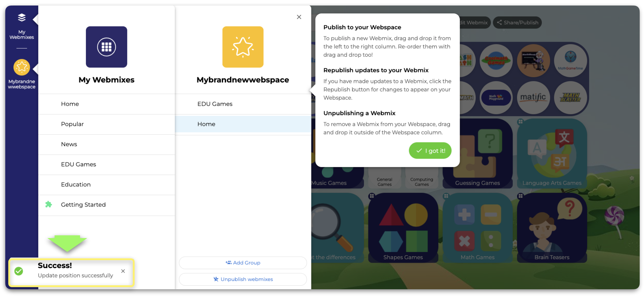This screenshot has width=644, height=296.
Task: Click the green puzzle piece beside Getting Started
Action: click(x=48, y=204)
